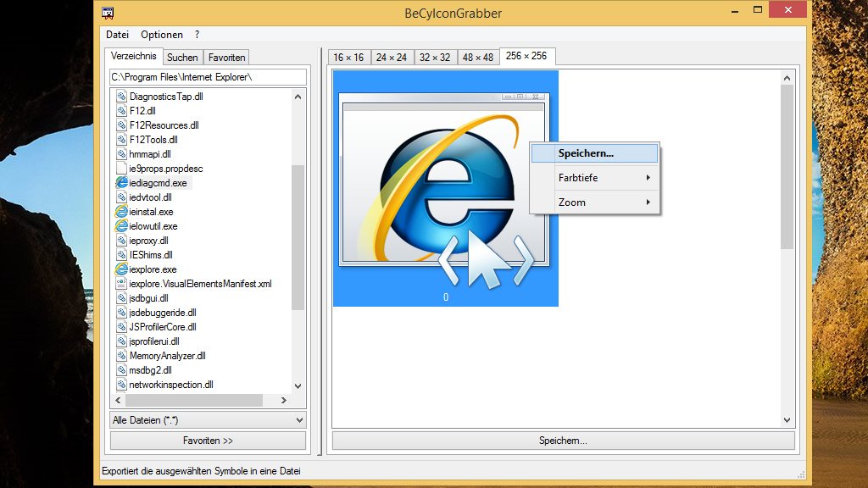The height and width of the screenshot is (488, 868).
Task: Click the DiagnosticsTap.dll file icon
Action: pos(122,97)
